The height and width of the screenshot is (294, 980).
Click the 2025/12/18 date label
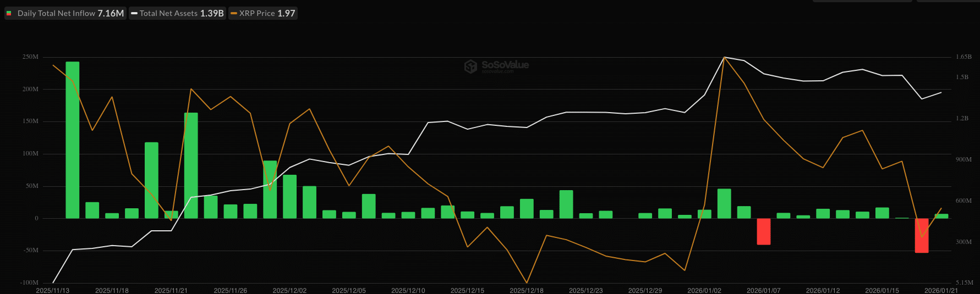[527, 290]
